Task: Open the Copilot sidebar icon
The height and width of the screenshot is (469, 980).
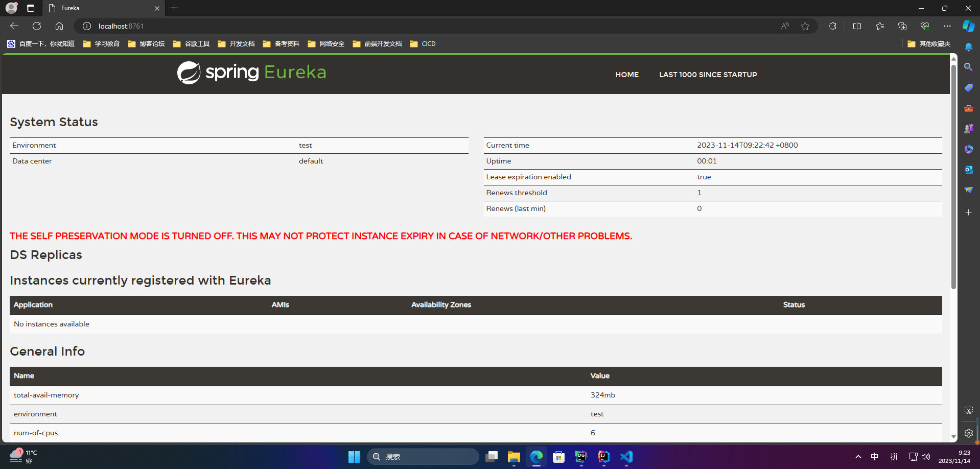Action: tap(968, 26)
